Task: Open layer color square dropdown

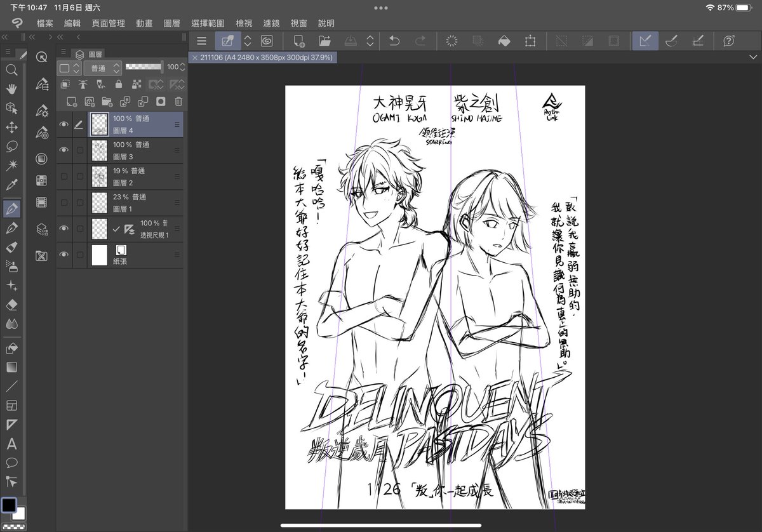Action: [69, 68]
